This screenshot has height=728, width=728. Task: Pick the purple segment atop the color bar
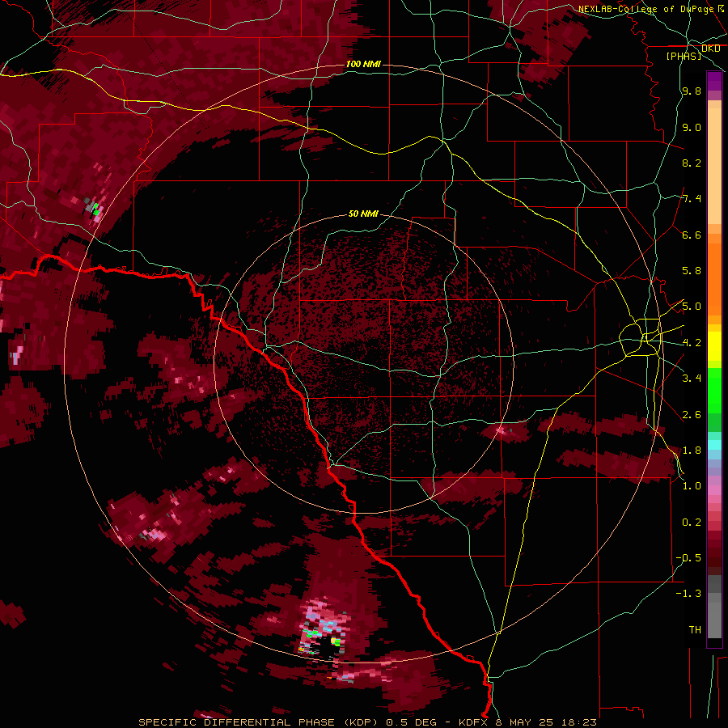pos(714,81)
